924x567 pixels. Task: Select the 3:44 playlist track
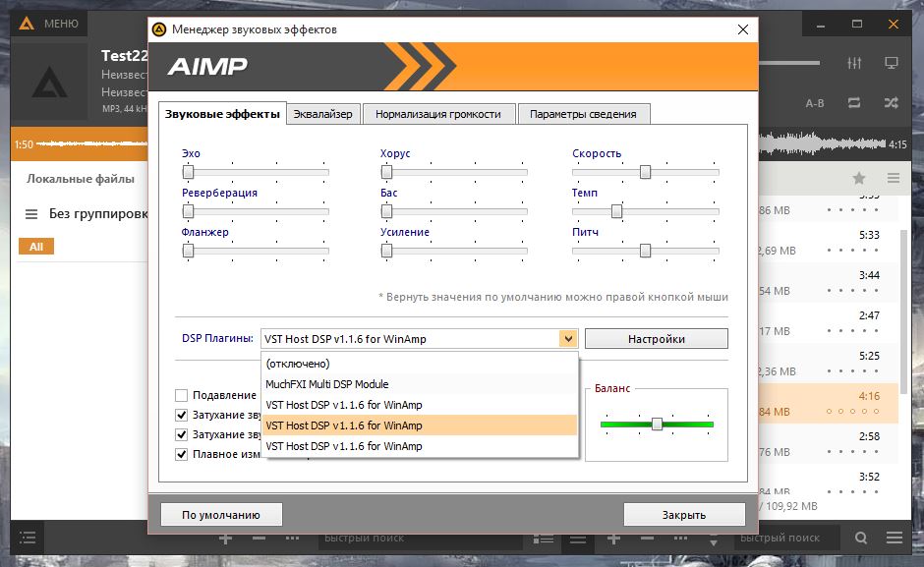pos(828,282)
